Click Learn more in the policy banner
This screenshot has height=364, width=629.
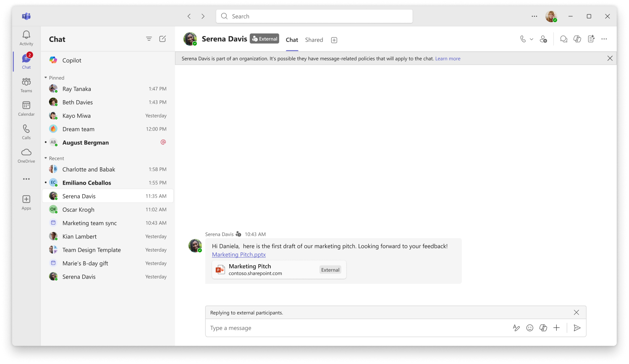coord(448,58)
